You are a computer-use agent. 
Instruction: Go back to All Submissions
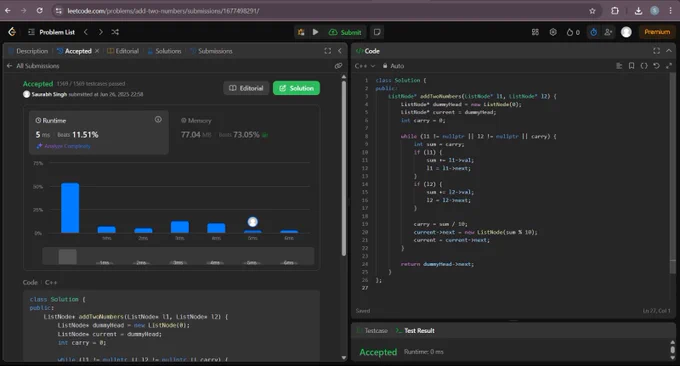[33, 66]
